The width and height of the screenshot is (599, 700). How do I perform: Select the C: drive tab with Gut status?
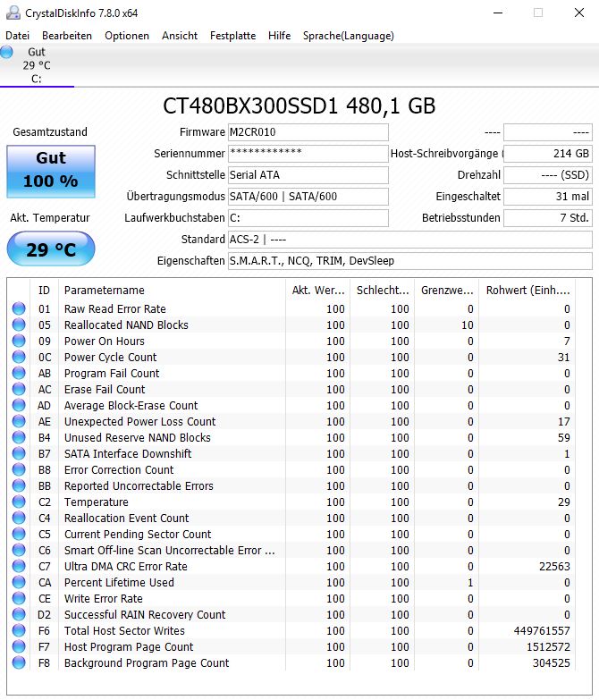coord(37,65)
